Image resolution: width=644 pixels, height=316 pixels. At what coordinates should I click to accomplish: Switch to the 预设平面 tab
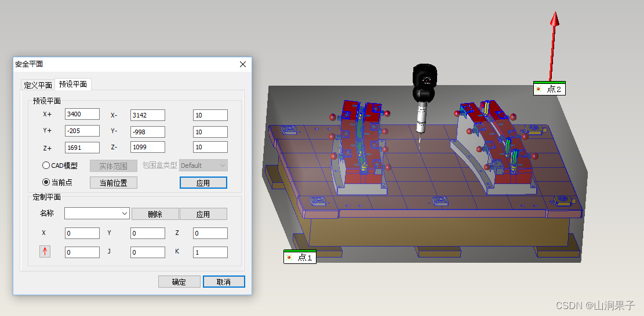(72, 84)
